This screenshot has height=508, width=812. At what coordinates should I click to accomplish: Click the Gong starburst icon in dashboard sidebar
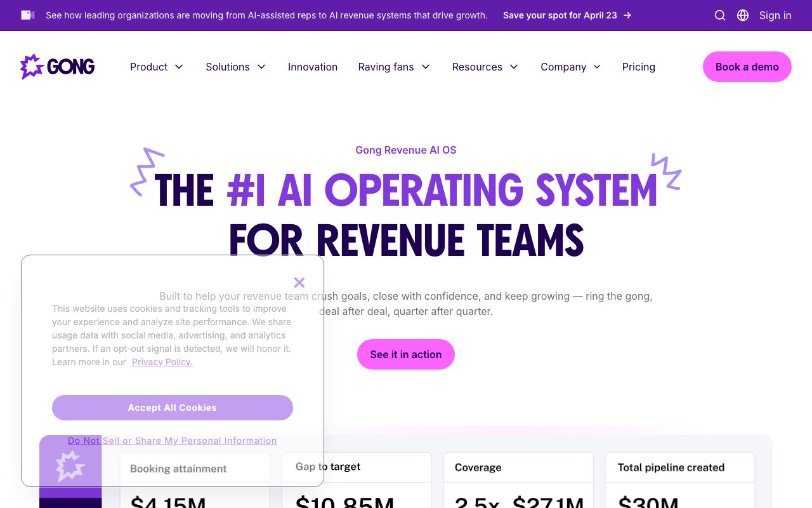click(70, 466)
